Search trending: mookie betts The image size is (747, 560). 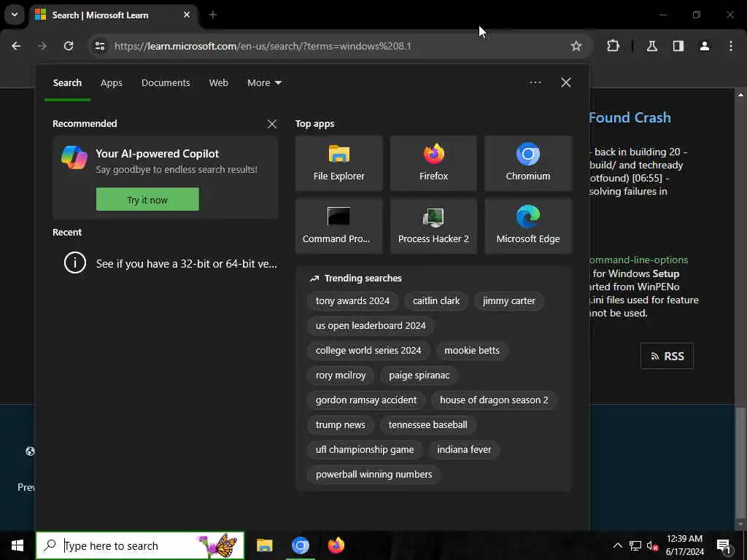click(472, 351)
